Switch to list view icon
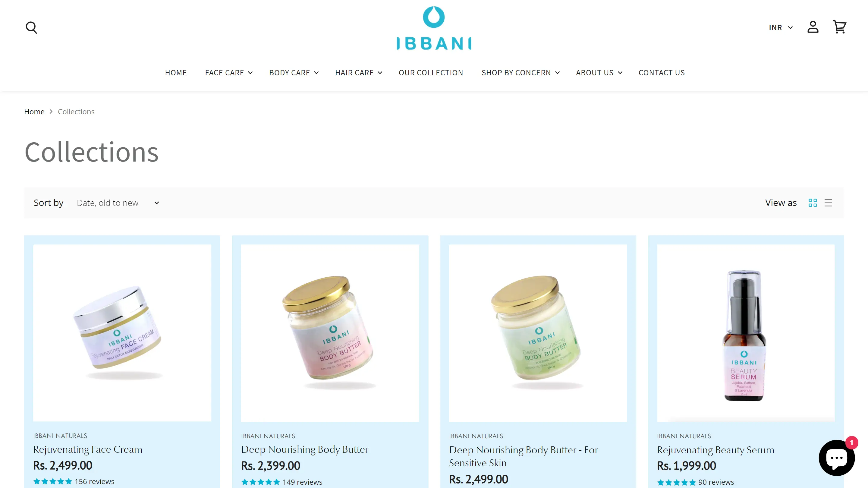The height and width of the screenshot is (488, 868). pyautogui.click(x=828, y=203)
